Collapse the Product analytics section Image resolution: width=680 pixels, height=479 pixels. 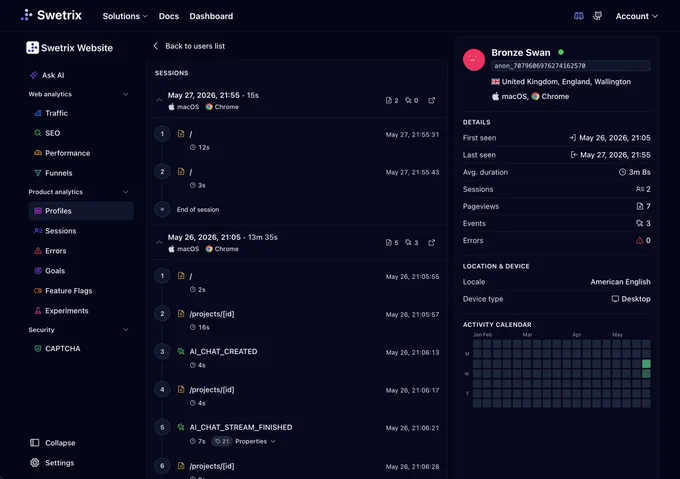click(x=125, y=192)
